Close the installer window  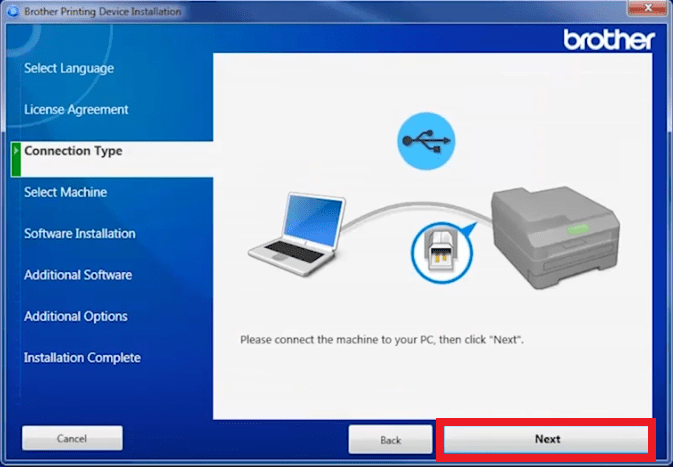click(x=648, y=8)
